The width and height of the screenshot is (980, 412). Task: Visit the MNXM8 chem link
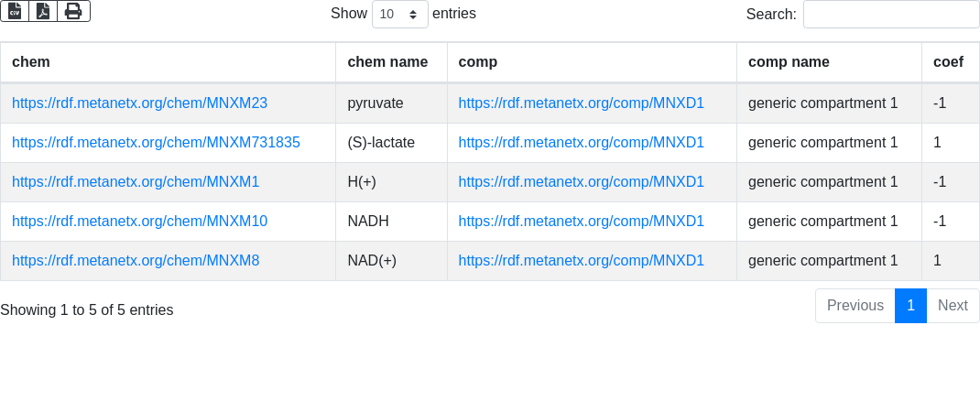136,261
